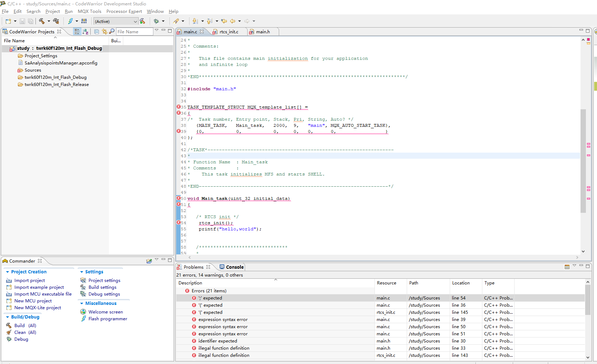Viewport: 597px width, 364px height.
Task: Toggle the tree view mode button in Projects panel
Action: coord(77,32)
